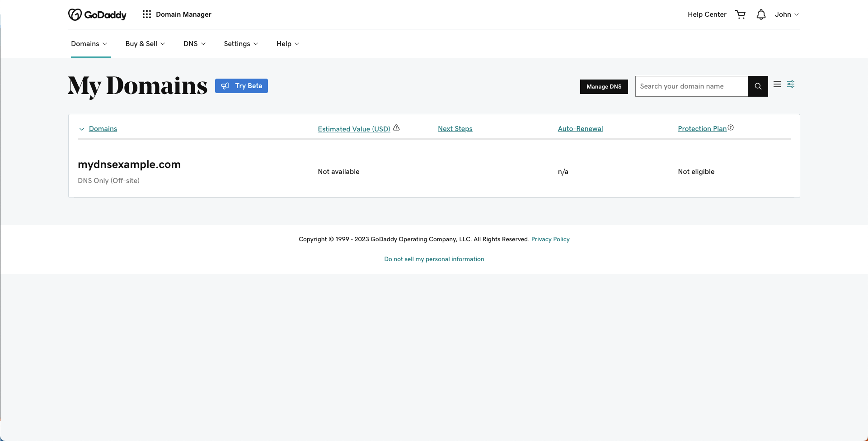Click Protection Plan help question icon

(x=731, y=128)
